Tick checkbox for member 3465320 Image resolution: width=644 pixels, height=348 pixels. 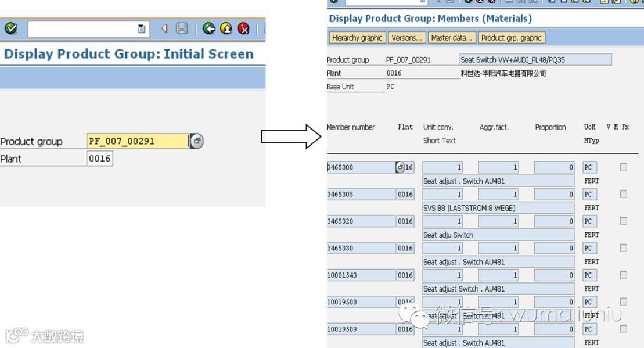pos(624,221)
